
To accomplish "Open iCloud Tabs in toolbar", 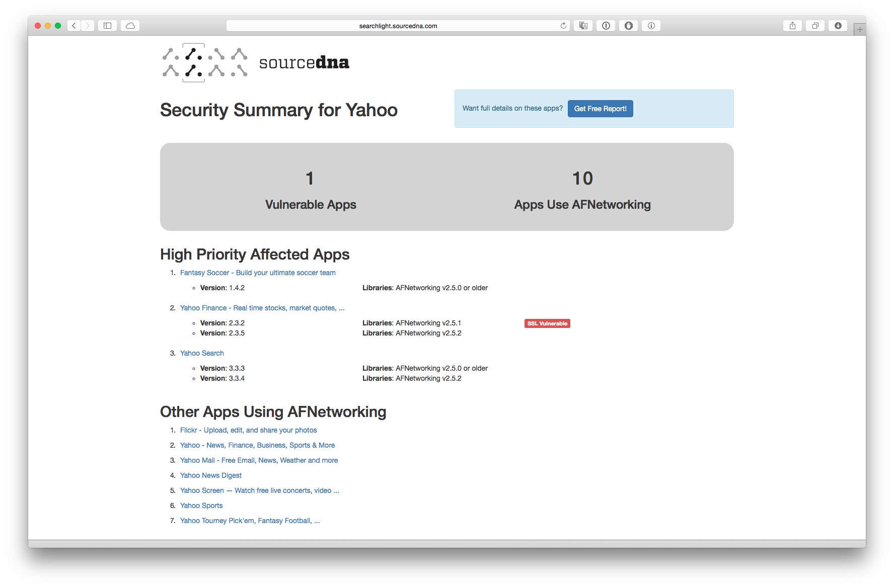I will click(130, 26).
